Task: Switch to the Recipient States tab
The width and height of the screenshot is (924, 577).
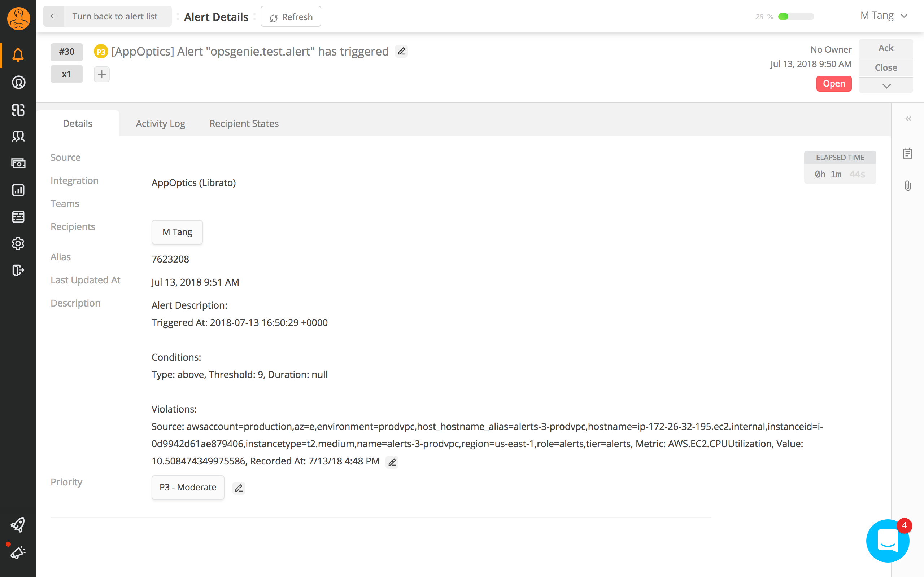Action: [244, 124]
